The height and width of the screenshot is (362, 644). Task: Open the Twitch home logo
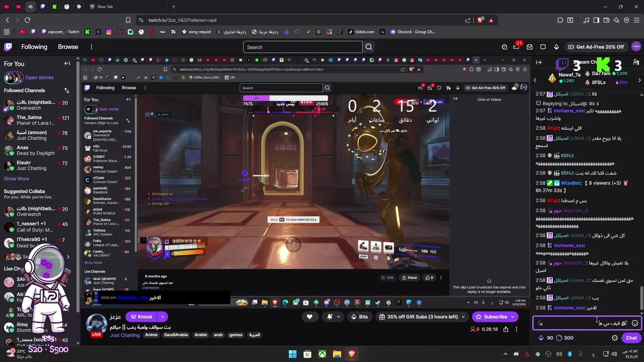[x=8, y=47]
